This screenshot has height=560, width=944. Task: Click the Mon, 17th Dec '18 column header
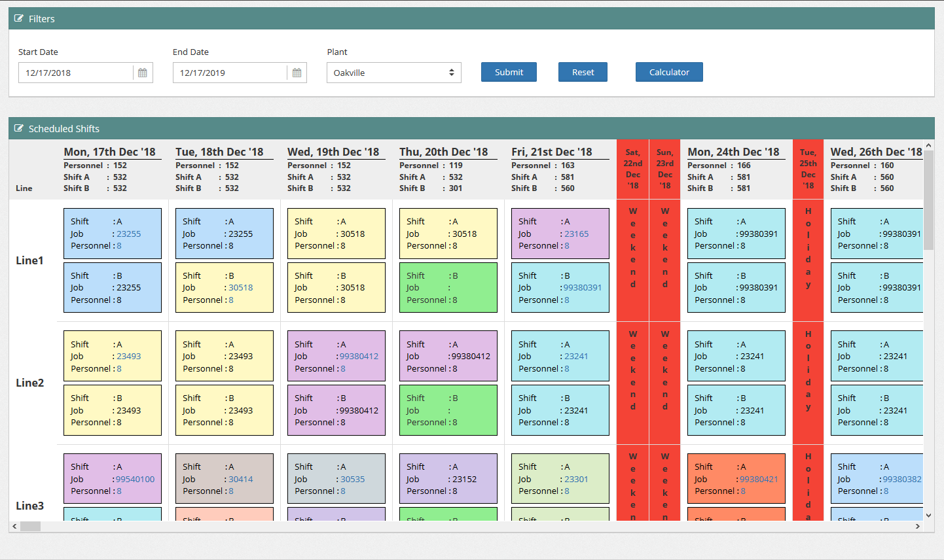[x=109, y=152]
